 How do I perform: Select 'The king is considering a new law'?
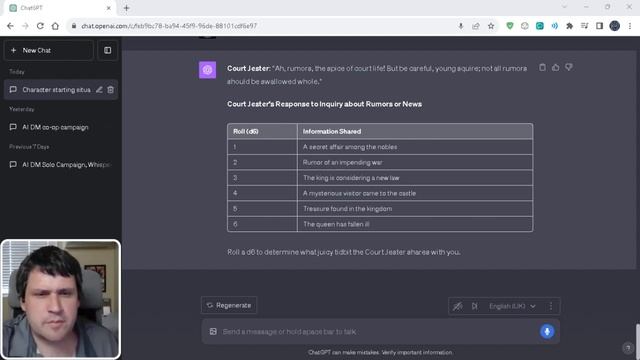pyautogui.click(x=351, y=178)
